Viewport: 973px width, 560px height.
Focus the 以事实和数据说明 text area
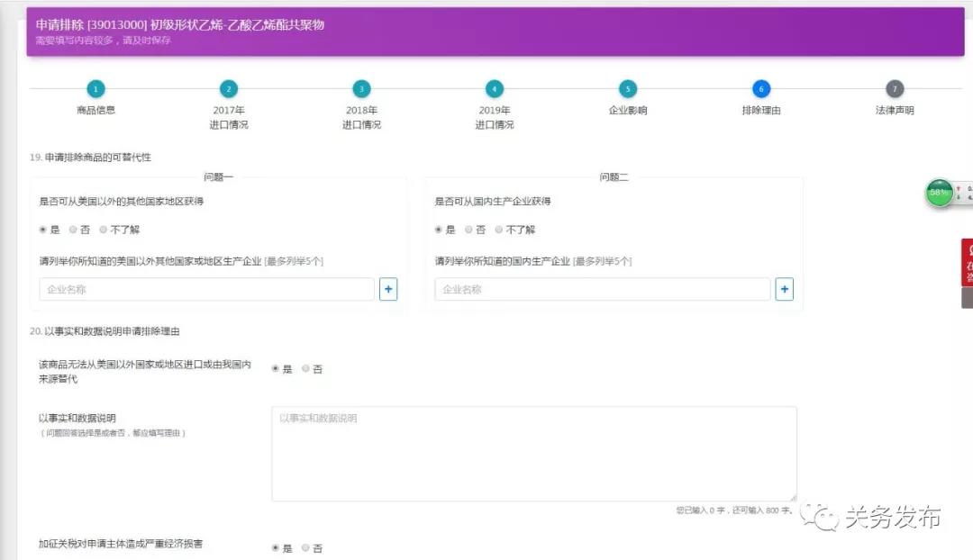click(533, 454)
